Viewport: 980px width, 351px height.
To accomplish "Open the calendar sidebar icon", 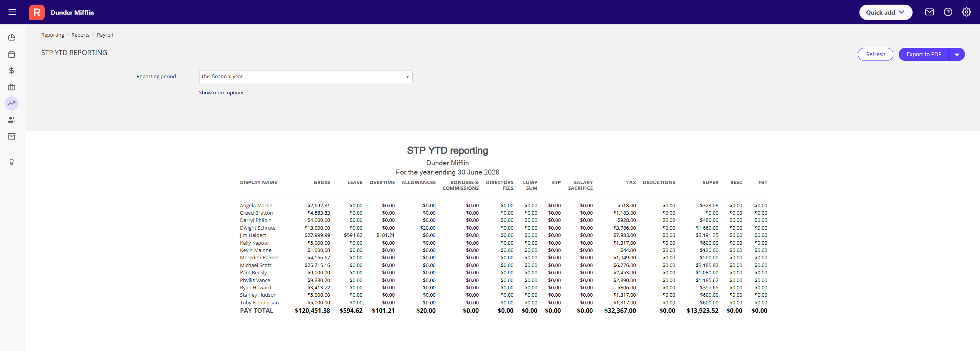I will pyautogui.click(x=12, y=54).
